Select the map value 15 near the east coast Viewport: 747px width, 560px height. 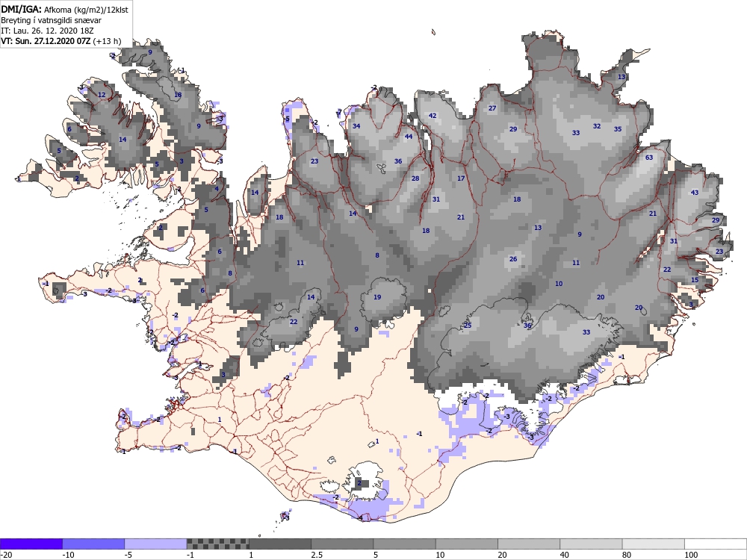tap(695, 280)
